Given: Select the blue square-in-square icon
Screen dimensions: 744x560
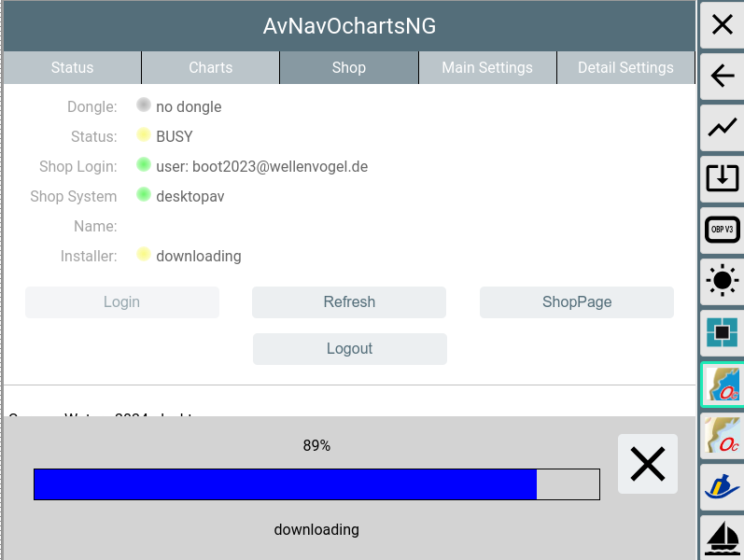Looking at the screenshot, I should (x=723, y=331).
